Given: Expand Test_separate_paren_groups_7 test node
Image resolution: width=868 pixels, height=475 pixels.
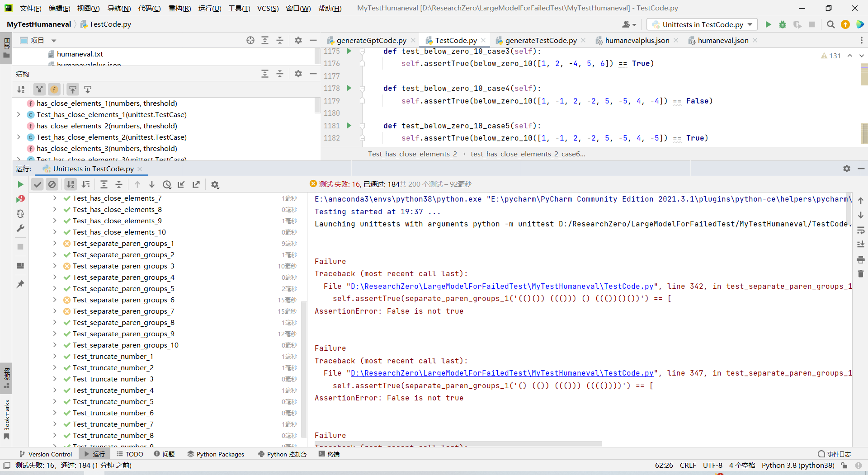Looking at the screenshot, I should (x=55, y=311).
